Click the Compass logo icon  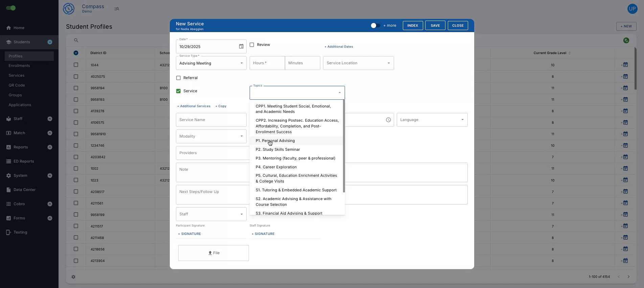[69, 8]
